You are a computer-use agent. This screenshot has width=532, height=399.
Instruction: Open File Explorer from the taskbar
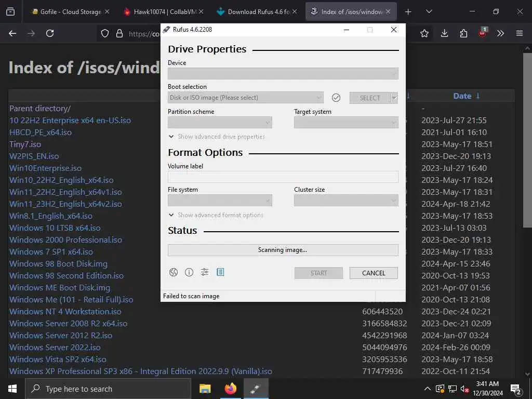tap(205, 389)
